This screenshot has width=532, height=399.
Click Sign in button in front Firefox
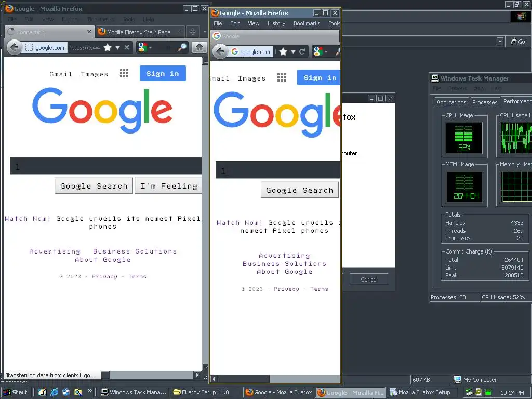click(318, 77)
